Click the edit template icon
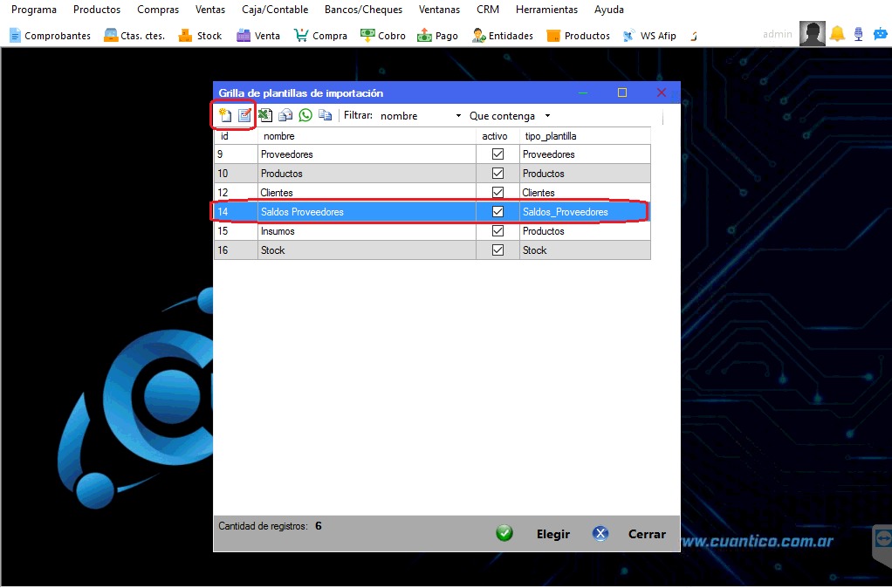This screenshot has width=892, height=588. tap(244, 115)
